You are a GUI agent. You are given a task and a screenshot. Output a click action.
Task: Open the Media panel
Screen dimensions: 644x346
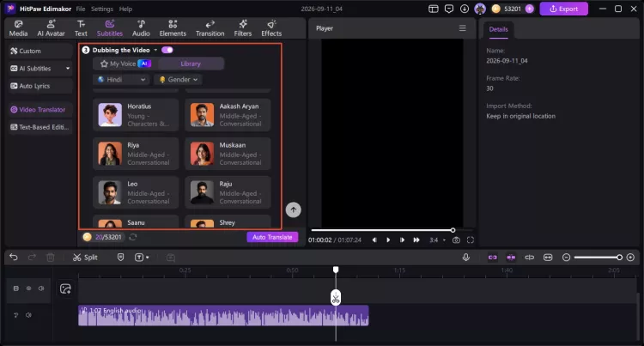tap(19, 28)
